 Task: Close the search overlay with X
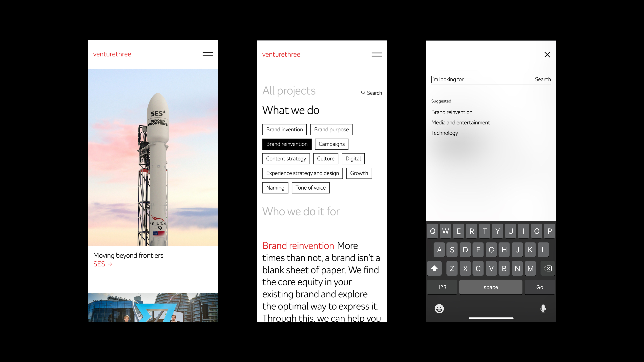coord(547,54)
